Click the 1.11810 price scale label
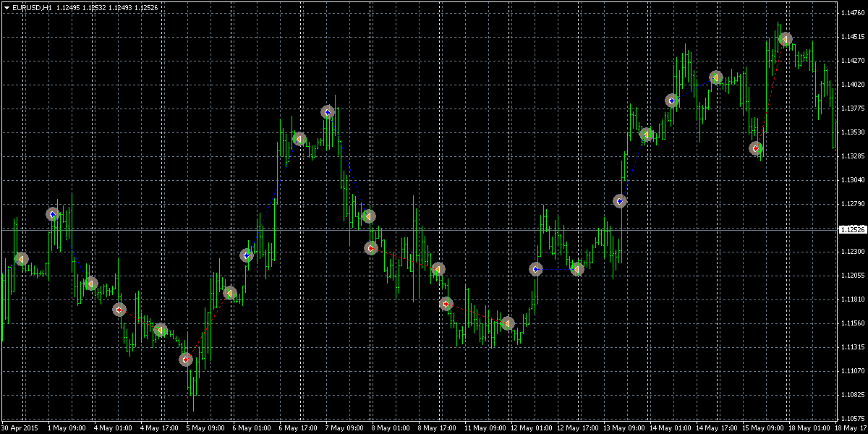Viewport: 868px width, 434px height. click(x=853, y=299)
